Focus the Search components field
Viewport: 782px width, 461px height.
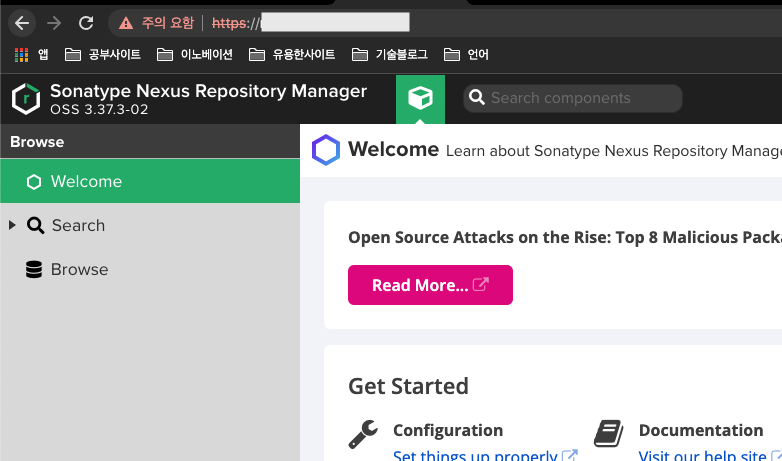pos(573,98)
